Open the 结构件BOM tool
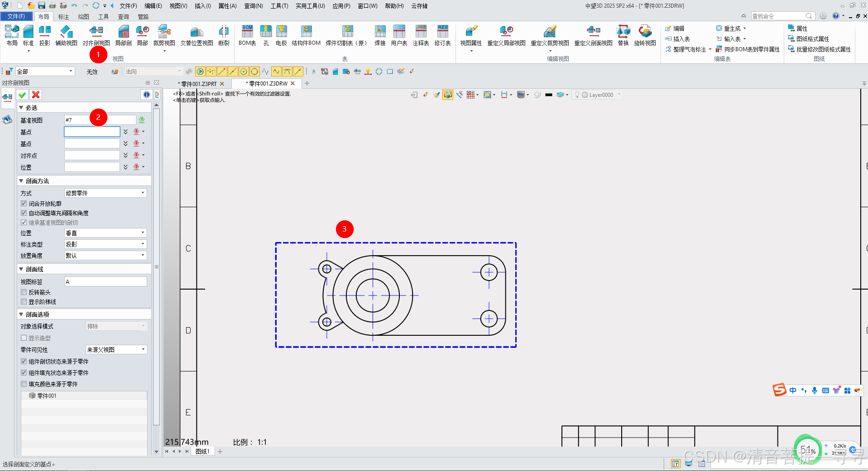868x471 pixels. [x=306, y=35]
